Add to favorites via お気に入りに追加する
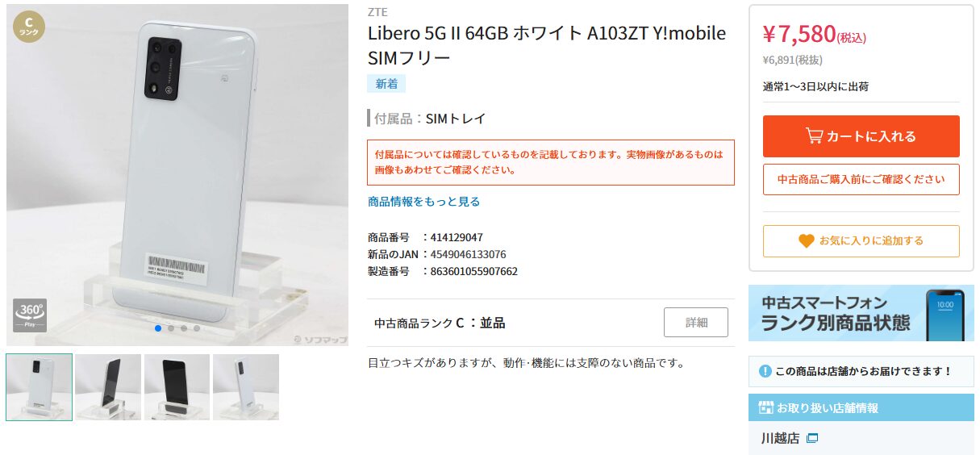Image resolution: width=980 pixels, height=455 pixels. pos(861,240)
